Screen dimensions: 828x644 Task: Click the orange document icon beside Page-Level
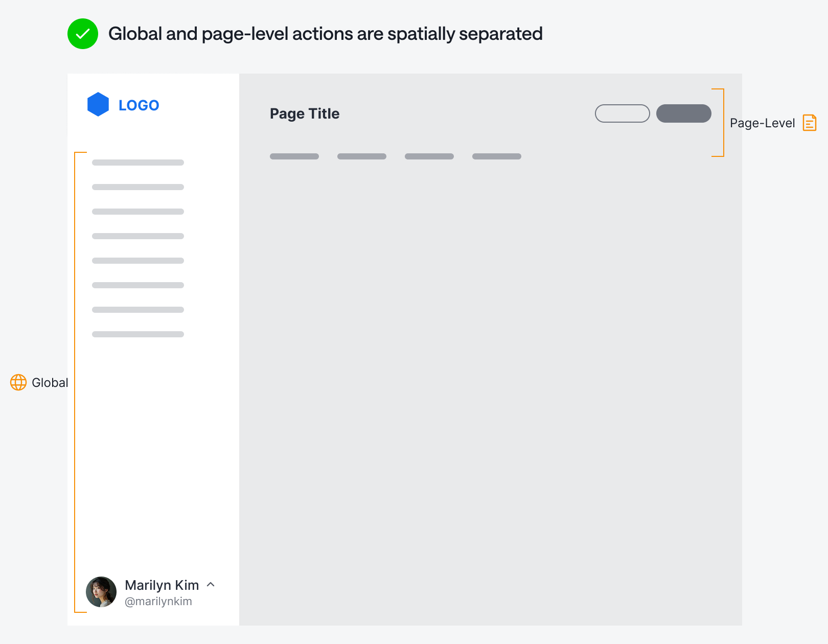(810, 123)
